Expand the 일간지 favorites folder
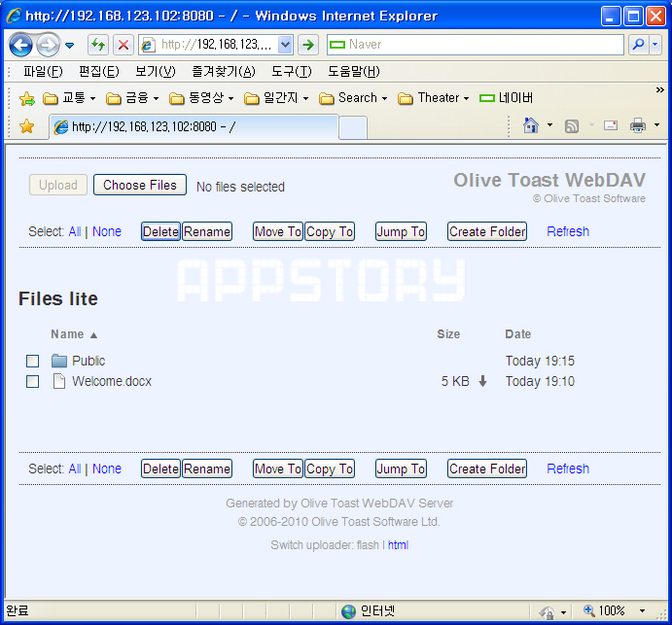The width and height of the screenshot is (672, 625). click(276, 98)
